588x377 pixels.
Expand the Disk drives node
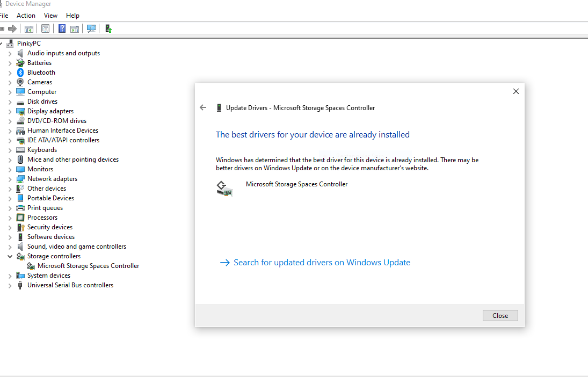[10, 102]
